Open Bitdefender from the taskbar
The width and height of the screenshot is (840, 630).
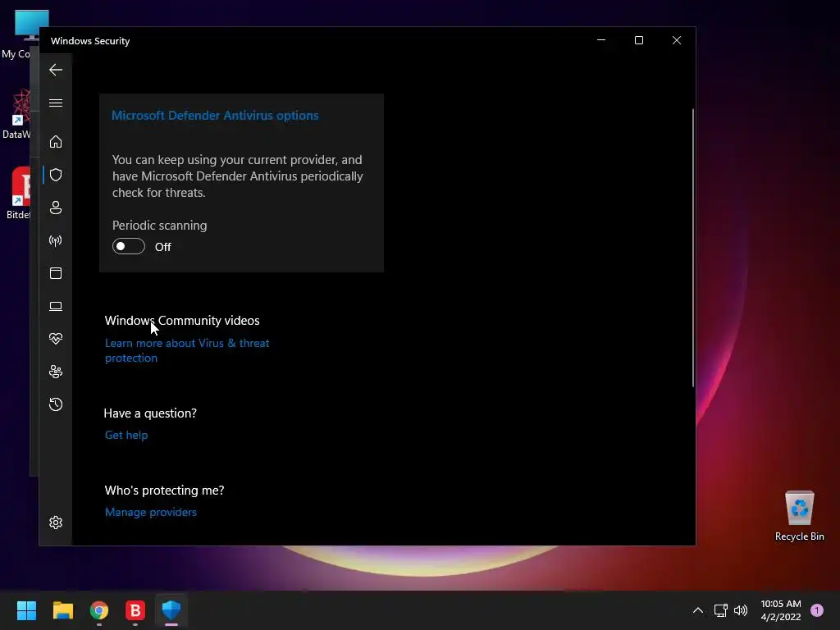click(x=135, y=610)
